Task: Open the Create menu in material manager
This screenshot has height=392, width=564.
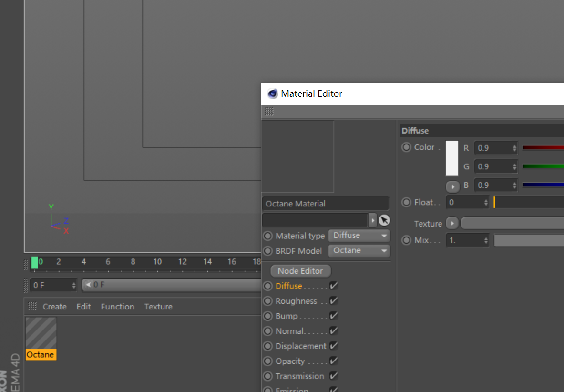Action: coord(55,307)
